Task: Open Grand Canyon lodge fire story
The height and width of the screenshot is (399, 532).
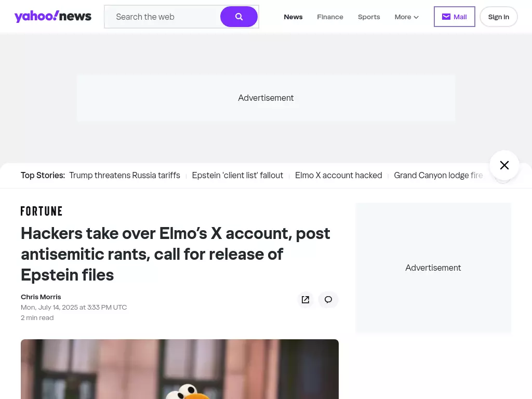Action: coord(438,176)
